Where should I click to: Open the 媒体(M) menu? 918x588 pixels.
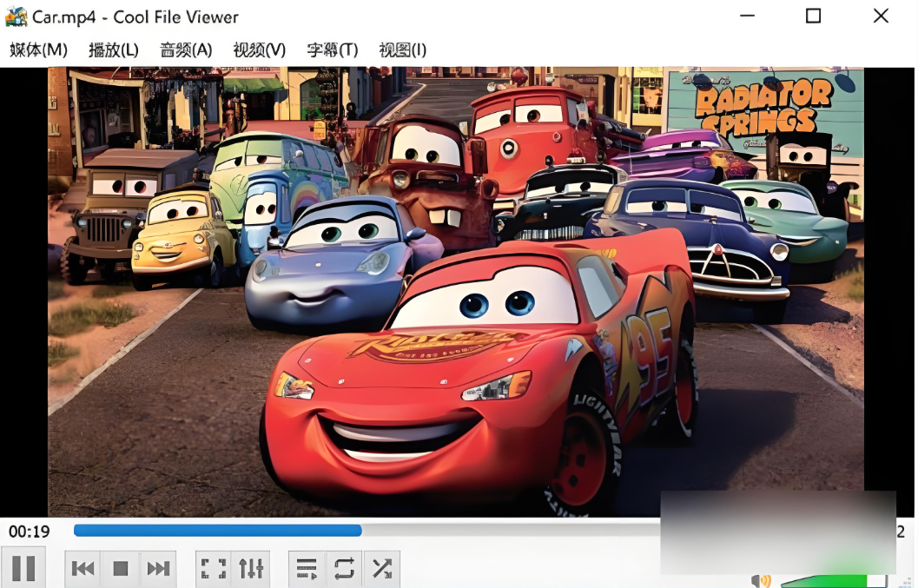click(x=38, y=50)
